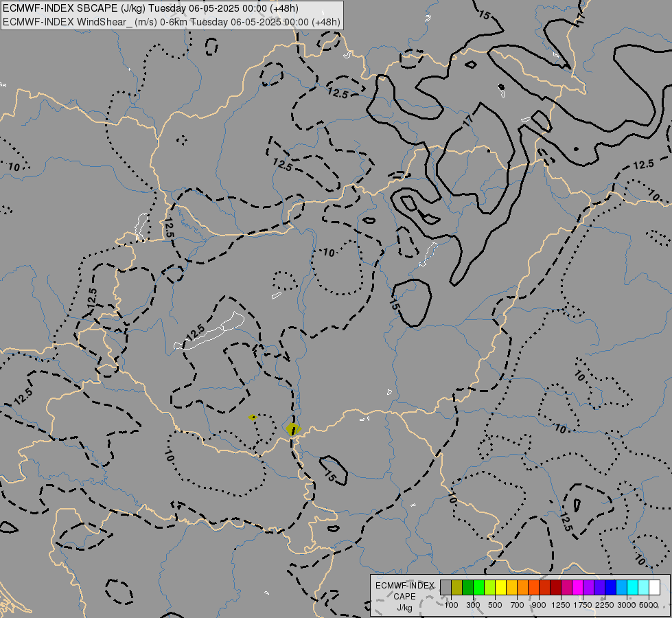The image size is (672, 618).
Task: Click the sky blue swatch before 3000 tick
Action: [622, 588]
